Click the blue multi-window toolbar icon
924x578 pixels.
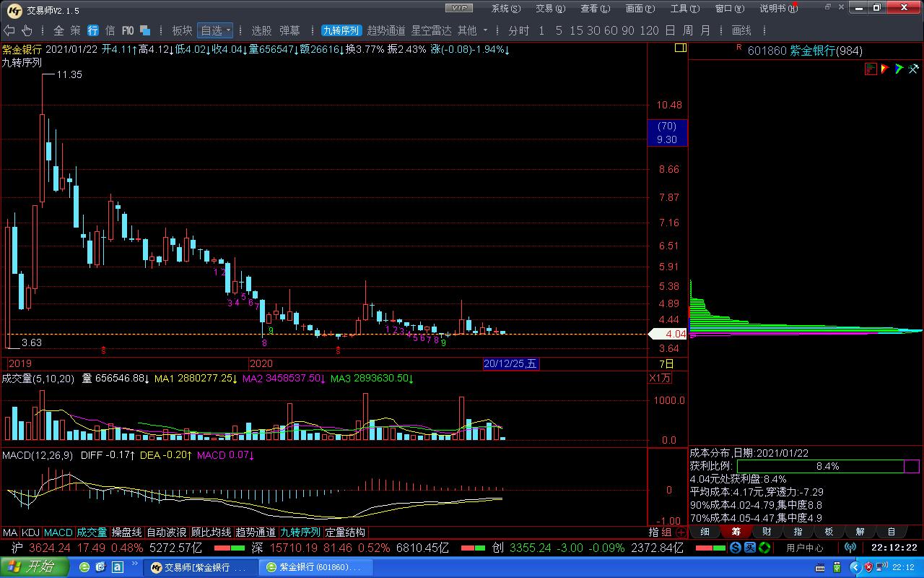[x=145, y=30]
